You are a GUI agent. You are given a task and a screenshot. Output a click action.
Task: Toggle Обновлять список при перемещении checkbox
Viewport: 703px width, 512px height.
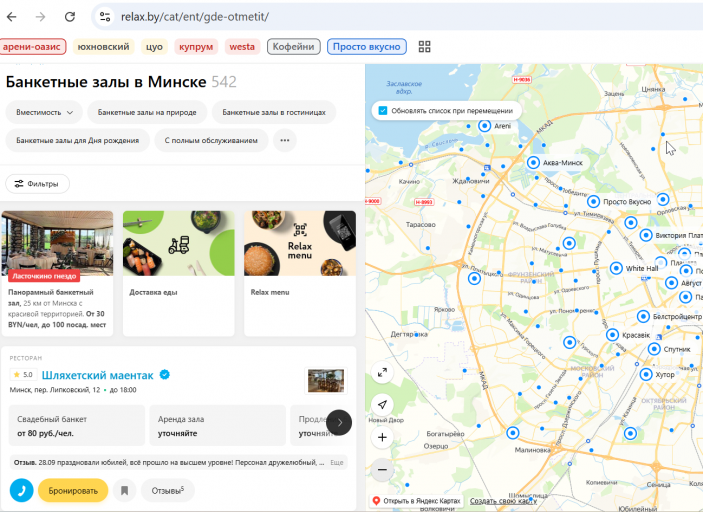point(383,110)
